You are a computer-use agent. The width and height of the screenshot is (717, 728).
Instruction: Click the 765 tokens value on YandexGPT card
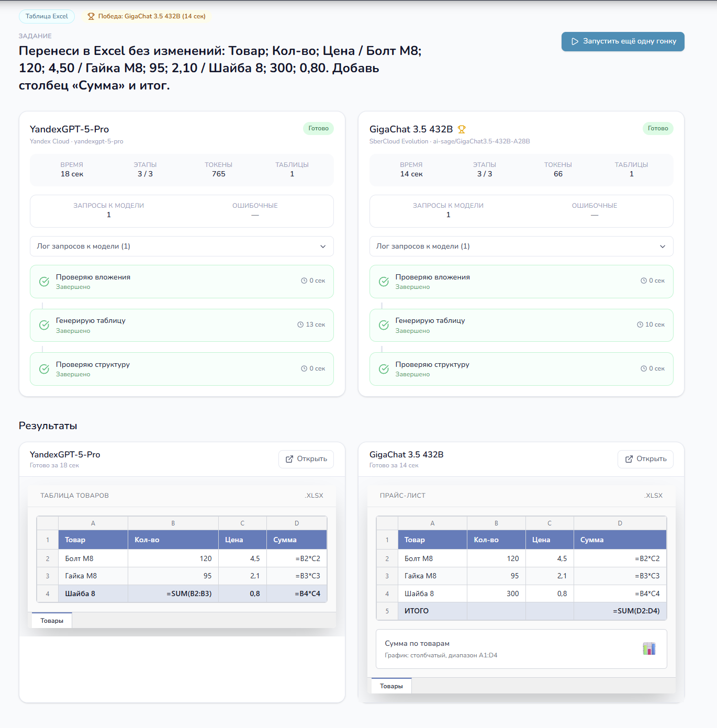[x=219, y=174]
